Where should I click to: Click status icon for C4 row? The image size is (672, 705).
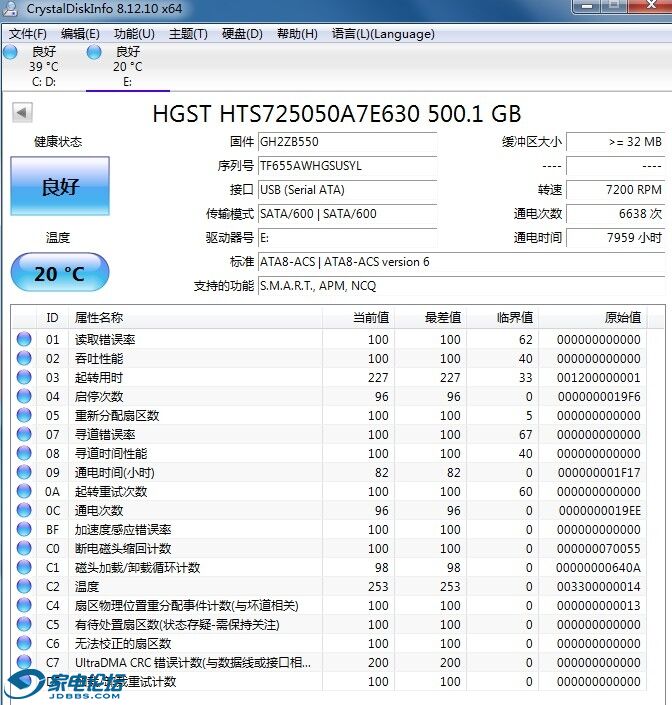[24, 605]
